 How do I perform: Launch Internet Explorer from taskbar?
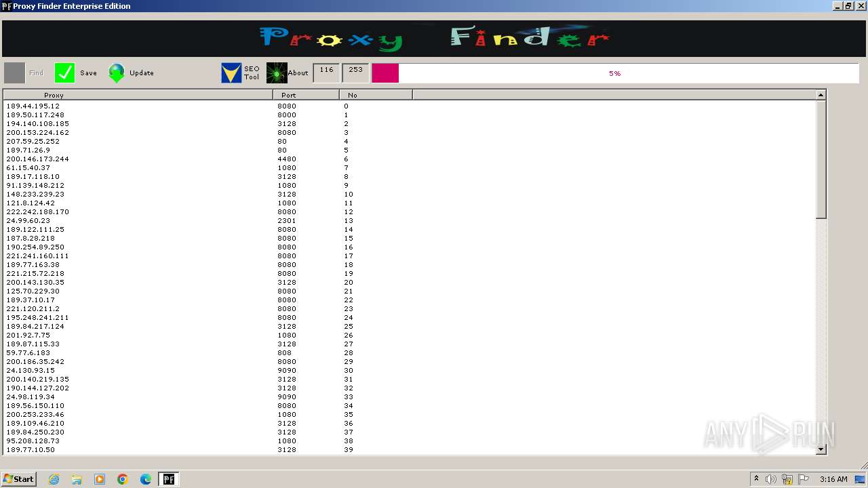(54, 479)
